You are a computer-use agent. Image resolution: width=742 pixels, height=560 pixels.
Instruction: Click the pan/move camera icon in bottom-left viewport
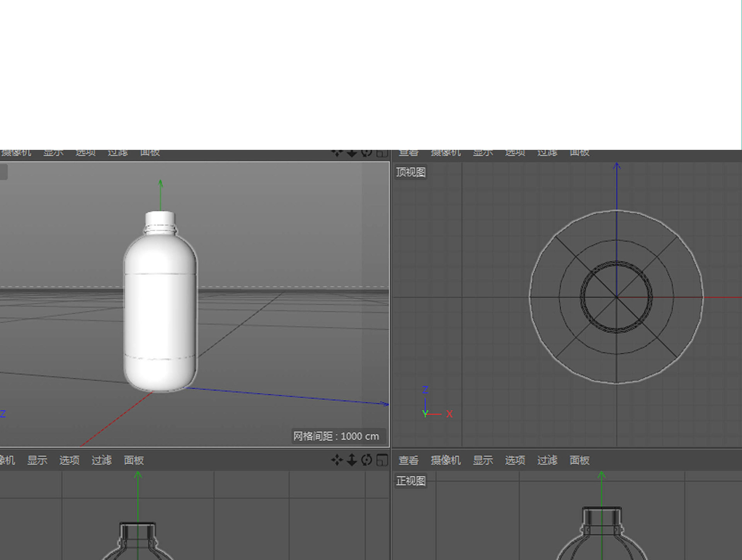pos(337,460)
